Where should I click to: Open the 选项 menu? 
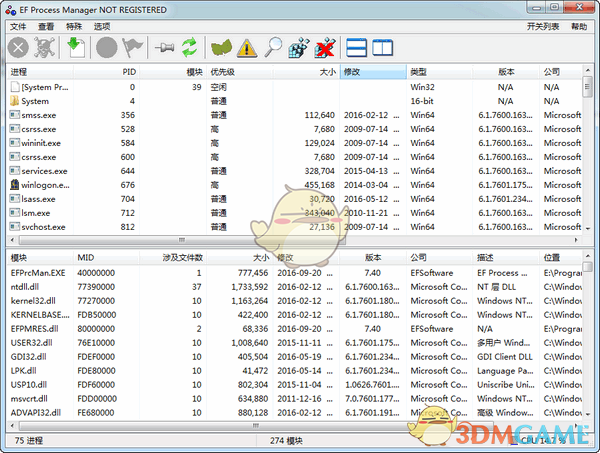[x=102, y=26]
